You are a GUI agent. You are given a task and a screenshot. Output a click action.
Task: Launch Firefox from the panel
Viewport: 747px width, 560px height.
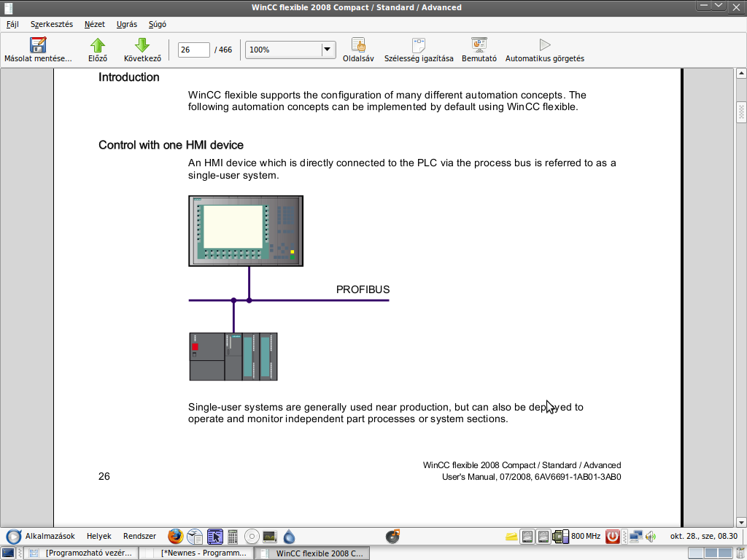tap(175, 537)
